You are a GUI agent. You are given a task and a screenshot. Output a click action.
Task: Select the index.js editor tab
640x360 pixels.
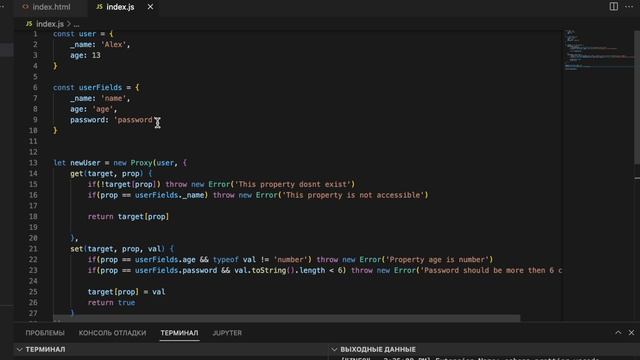(x=120, y=7)
